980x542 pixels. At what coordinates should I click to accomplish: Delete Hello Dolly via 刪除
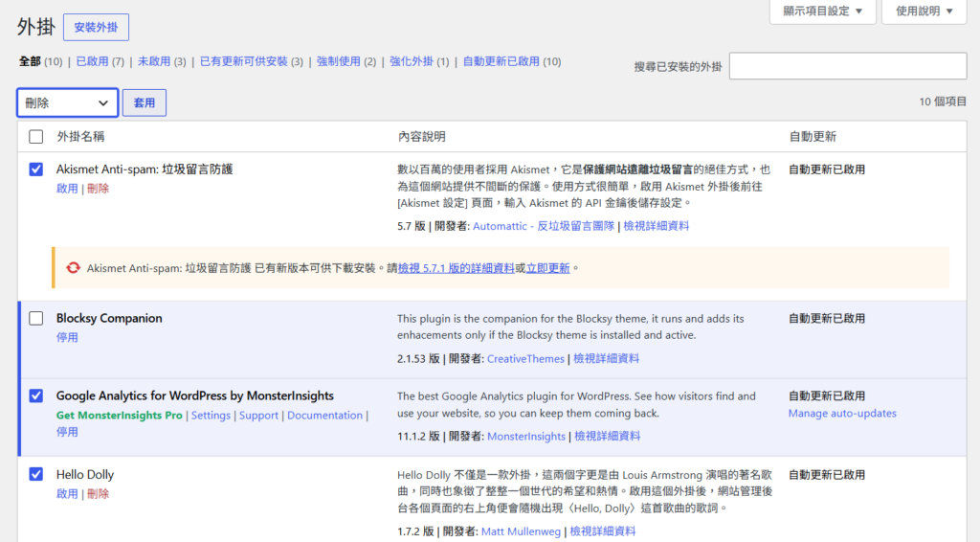tap(99, 494)
